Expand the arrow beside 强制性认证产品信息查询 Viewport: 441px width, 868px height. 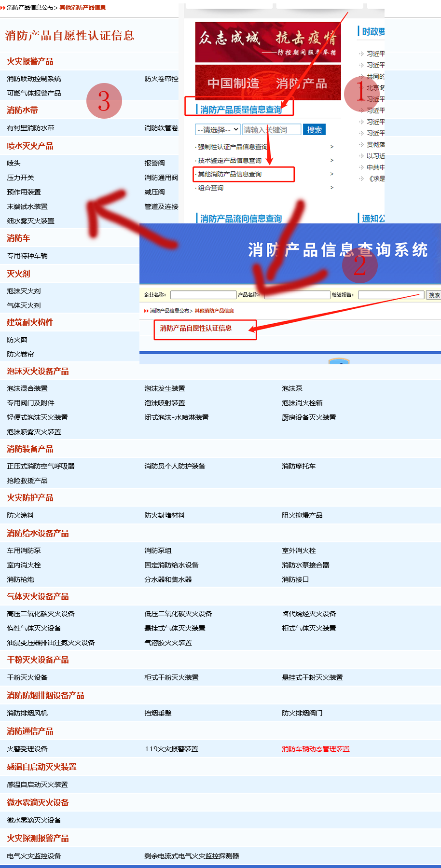click(x=331, y=147)
